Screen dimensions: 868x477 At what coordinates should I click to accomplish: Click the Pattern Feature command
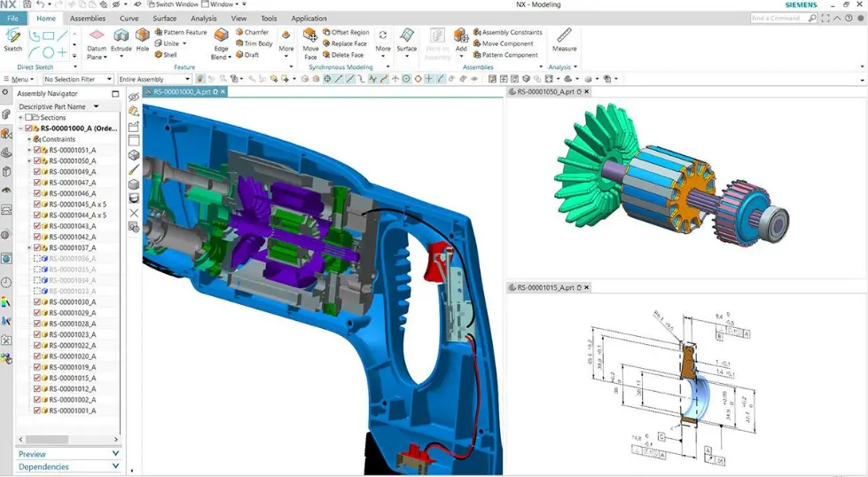coord(181,32)
